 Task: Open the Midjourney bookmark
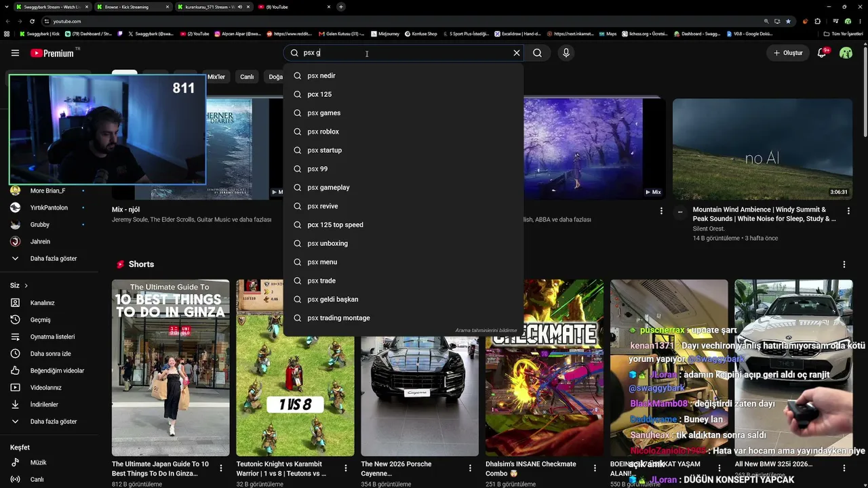click(384, 34)
